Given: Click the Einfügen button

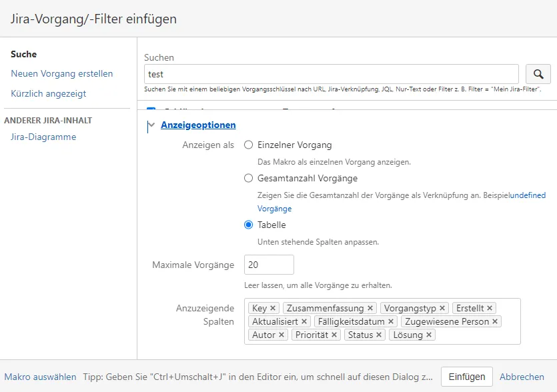Looking at the screenshot, I should (467, 377).
